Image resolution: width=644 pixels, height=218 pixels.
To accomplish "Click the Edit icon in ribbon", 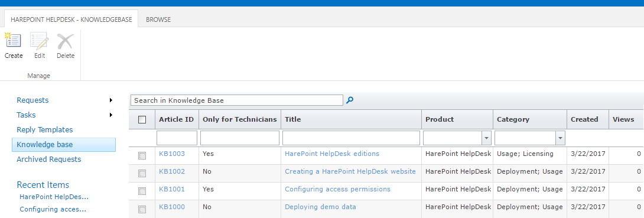I will 40,41.
